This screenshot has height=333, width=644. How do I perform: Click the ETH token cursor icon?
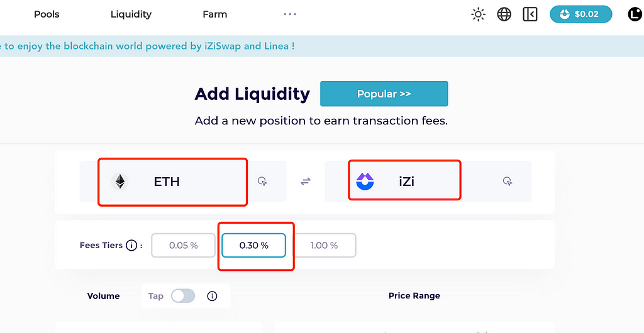[262, 181]
